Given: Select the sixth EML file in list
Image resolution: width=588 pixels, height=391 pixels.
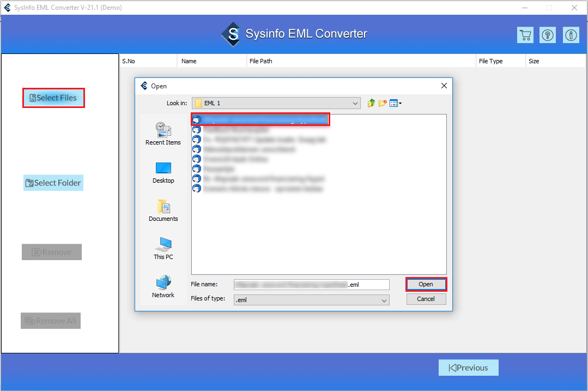Looking at the screenshot, I should (214, 169).
